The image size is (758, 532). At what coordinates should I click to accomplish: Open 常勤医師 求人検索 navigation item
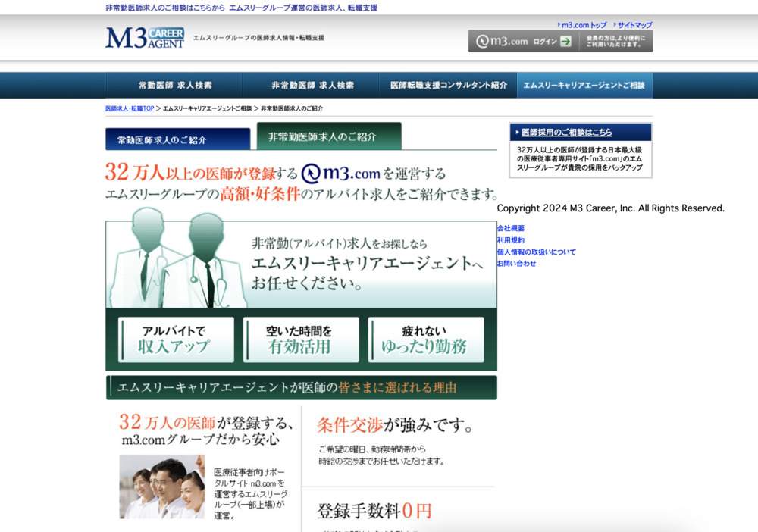pyautogui.click(x=175, y=86)
